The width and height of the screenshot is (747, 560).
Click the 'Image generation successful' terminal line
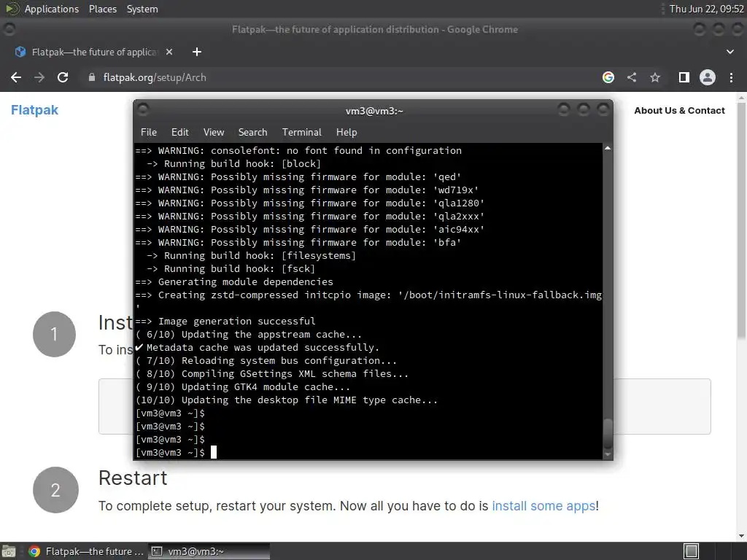click(x=225, y=322)
